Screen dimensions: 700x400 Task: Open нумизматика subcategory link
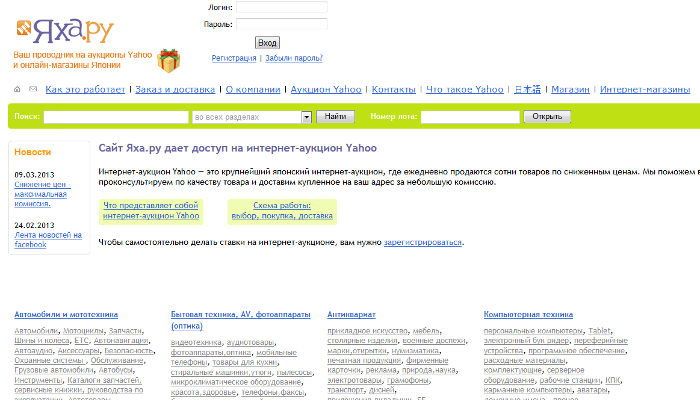[415, 351]
